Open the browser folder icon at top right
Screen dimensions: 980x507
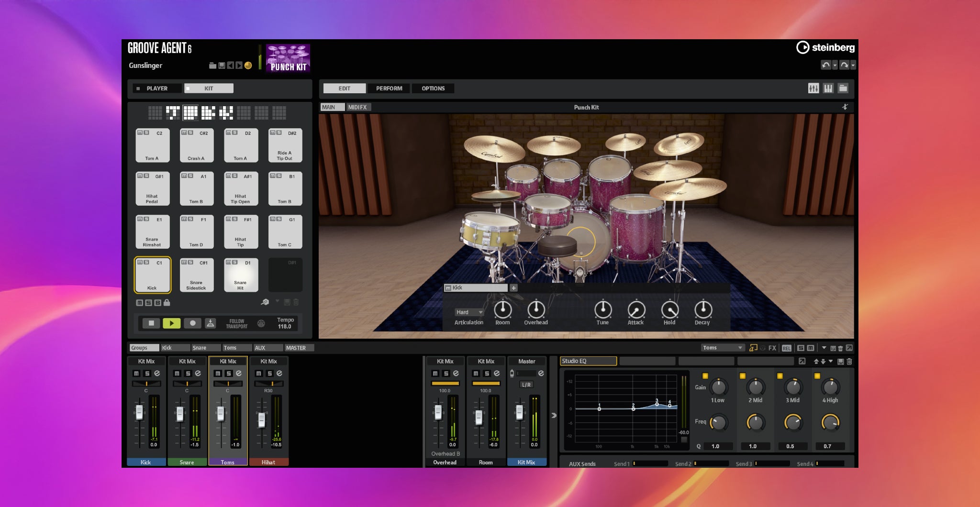pos(843,88)
